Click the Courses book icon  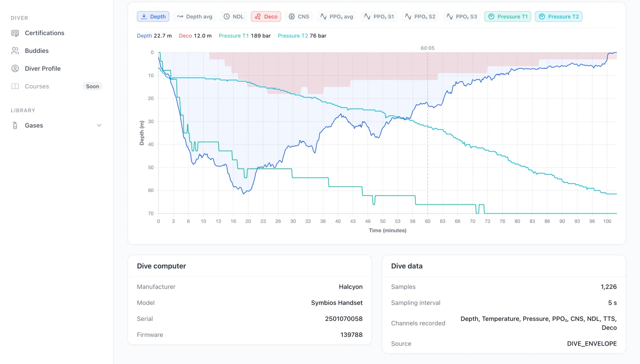pyautogui.click(x=15, y=86)
